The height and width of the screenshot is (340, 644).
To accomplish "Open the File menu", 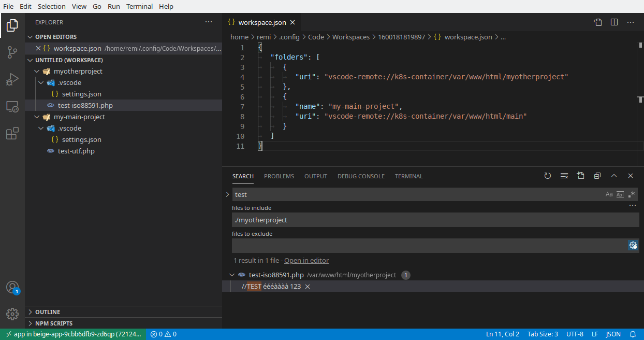I will point(8,6).
